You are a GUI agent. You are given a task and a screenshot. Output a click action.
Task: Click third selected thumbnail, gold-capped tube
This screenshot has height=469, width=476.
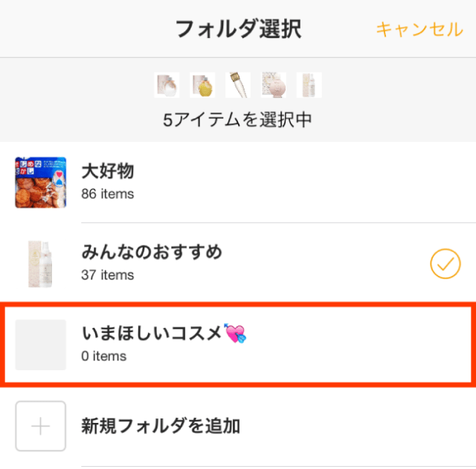(238, 85)
